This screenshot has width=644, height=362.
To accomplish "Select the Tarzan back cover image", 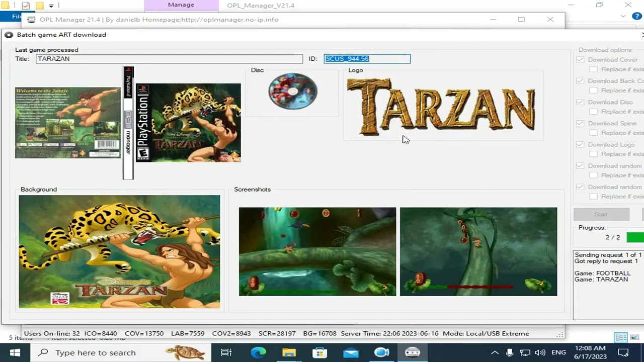I will click(x=68, y=123).
